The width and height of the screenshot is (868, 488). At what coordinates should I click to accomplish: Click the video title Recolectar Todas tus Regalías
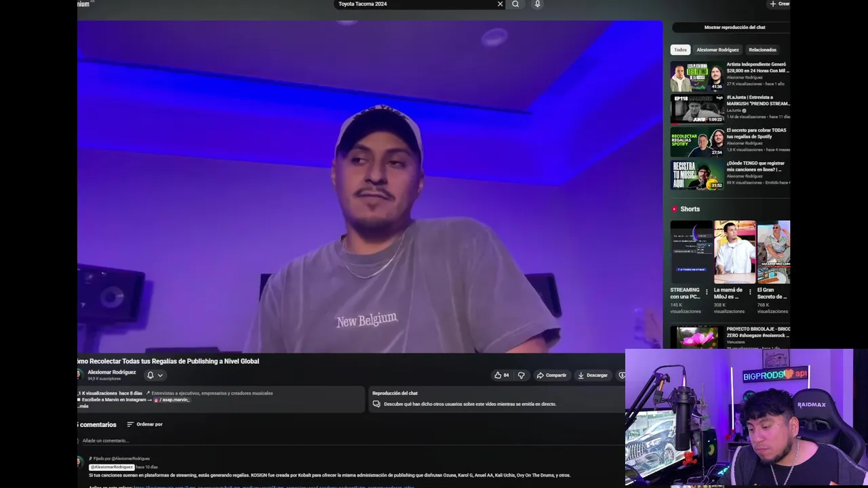click(x=168, y=361)
